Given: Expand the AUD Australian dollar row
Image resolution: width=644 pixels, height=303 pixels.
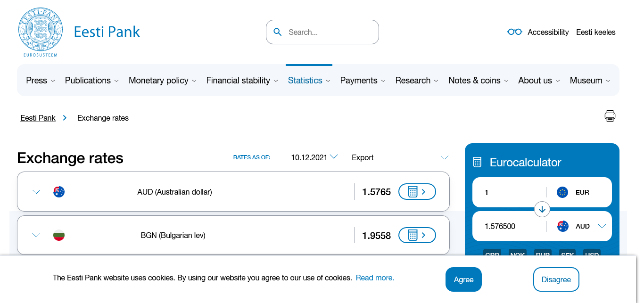Looking at the screenshot, I should [36, 192].
